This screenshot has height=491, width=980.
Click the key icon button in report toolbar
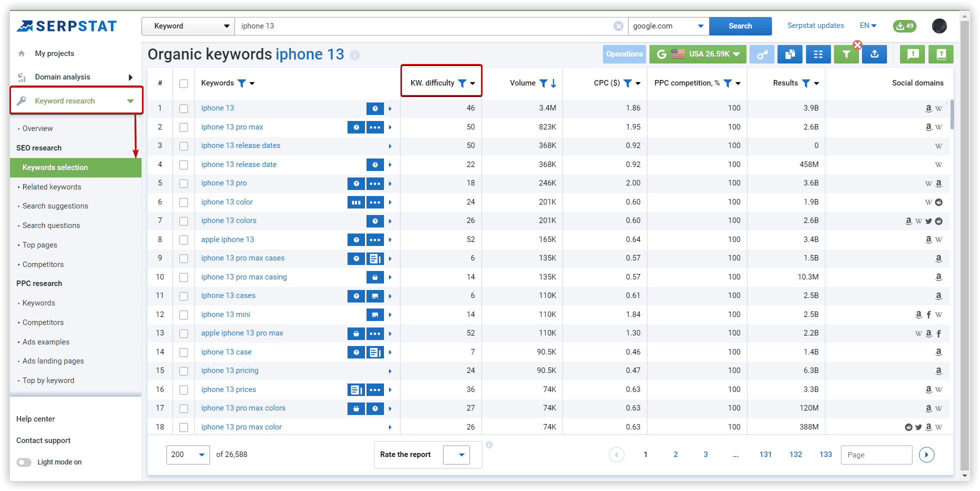[761, 54]
